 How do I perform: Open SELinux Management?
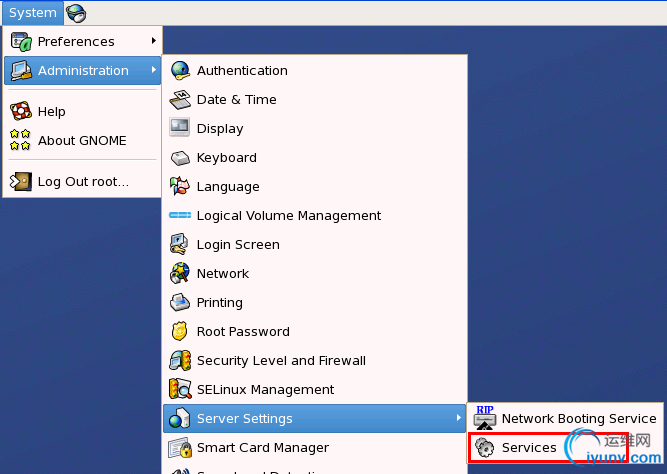315,389
